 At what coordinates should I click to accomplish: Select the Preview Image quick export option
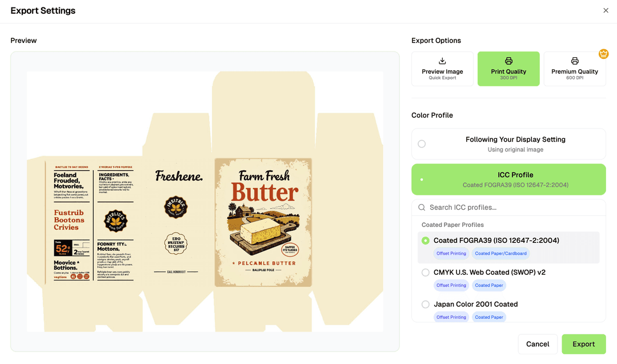(x=442, y=69)
